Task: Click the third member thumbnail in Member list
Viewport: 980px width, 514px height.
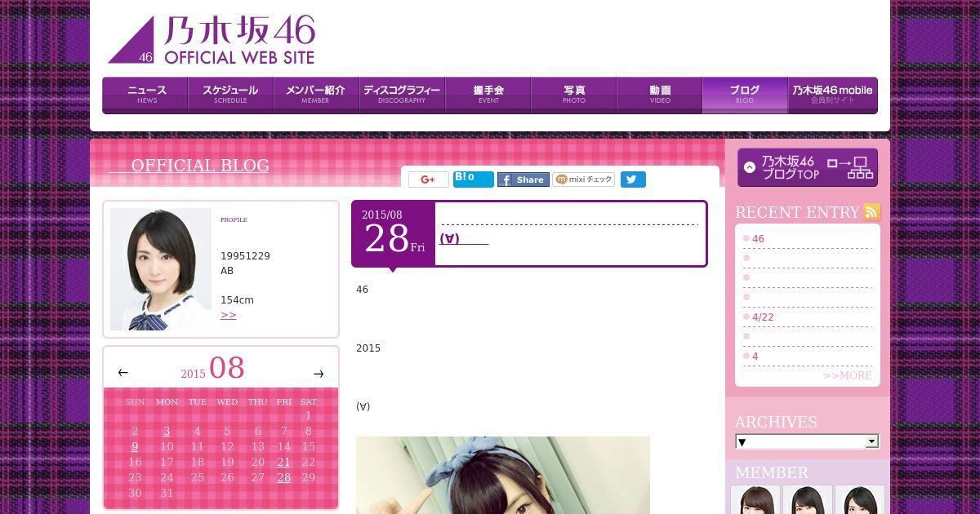Action: [x=860, y=499]
